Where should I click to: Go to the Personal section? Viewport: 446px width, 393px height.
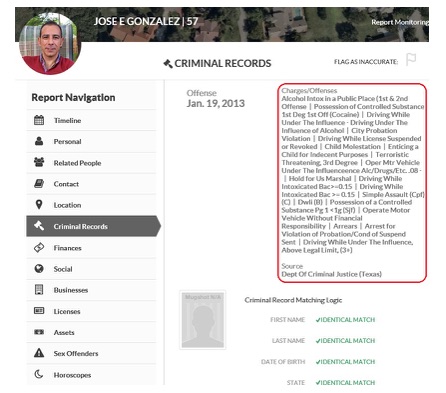[91, 141]
